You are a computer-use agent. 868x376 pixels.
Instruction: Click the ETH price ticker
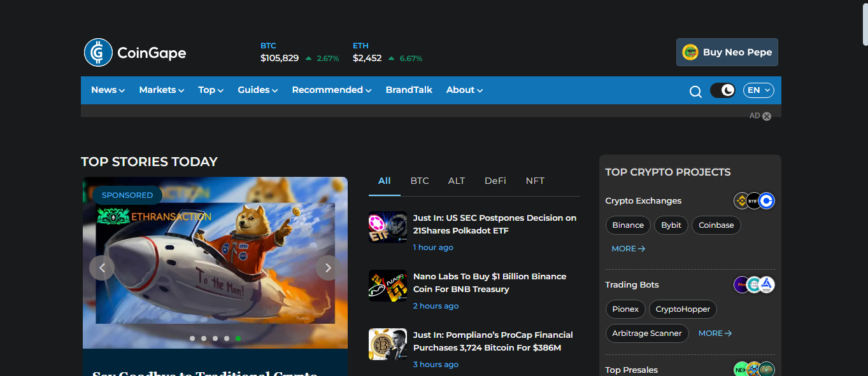(x=387, y=53)
